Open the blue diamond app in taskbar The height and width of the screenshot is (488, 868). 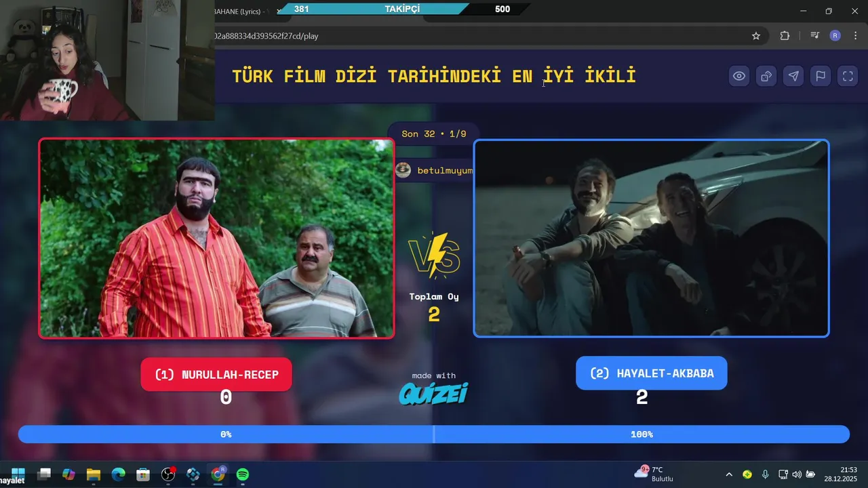[x=193, y=474]
